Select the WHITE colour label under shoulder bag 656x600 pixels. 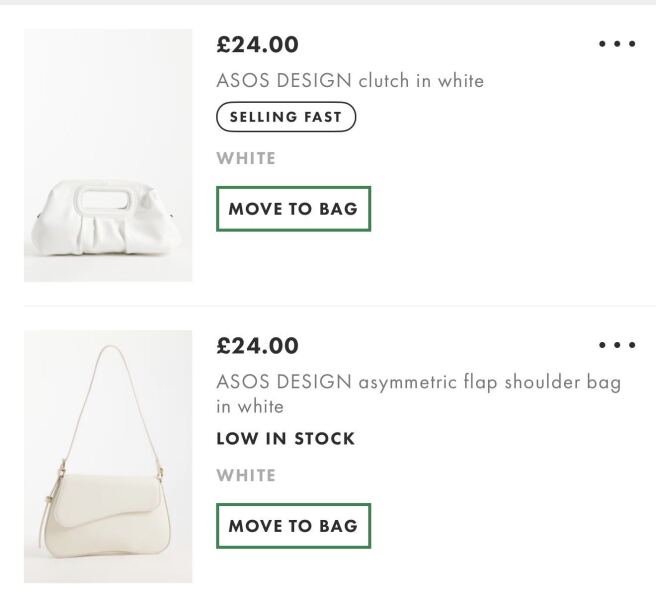pyautogui.click(x=246, y=476)
